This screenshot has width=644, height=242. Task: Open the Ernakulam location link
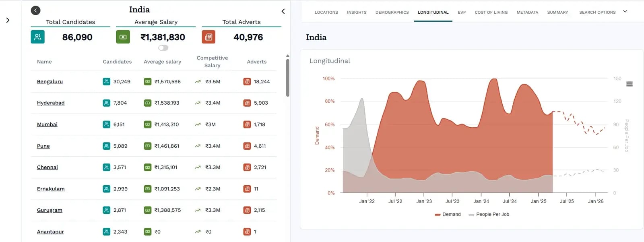(x=51, y=189)
